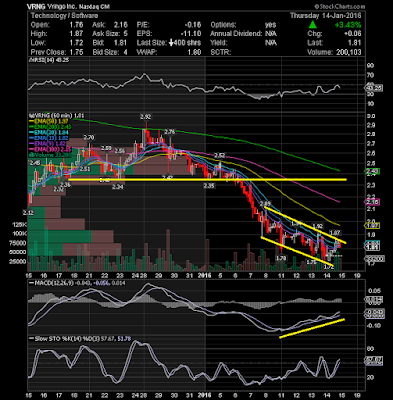Click the yellow horizontal support line
This screenshot has width=393, height=400.
207,180
